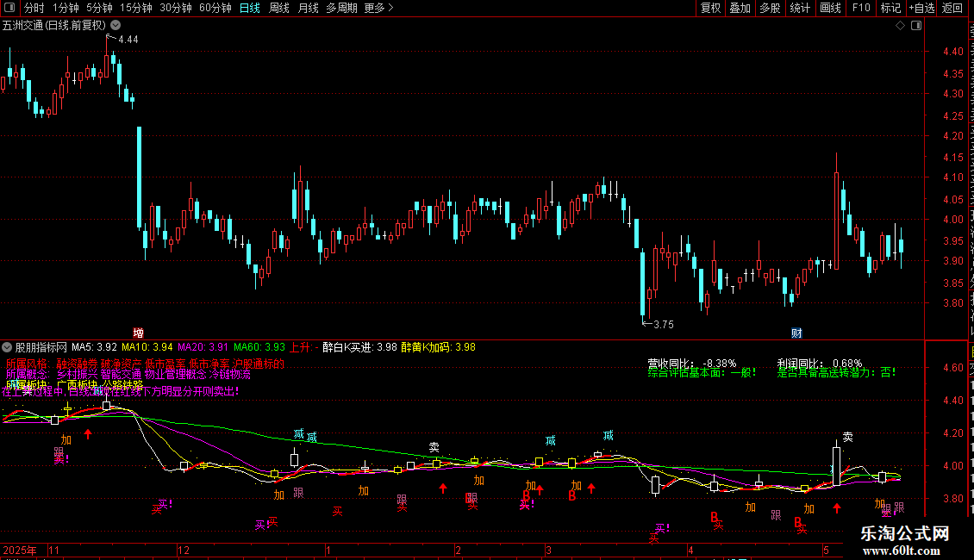Screen dimensions: 974x560
Task: Select the 15分钟 period tab
Action: tap(135, 8)
